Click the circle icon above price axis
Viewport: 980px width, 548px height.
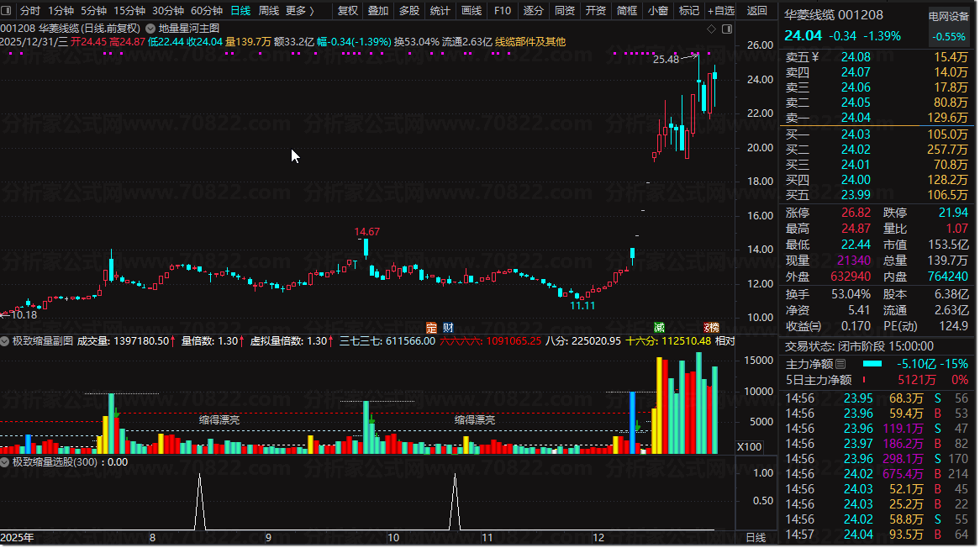(726, 29)
